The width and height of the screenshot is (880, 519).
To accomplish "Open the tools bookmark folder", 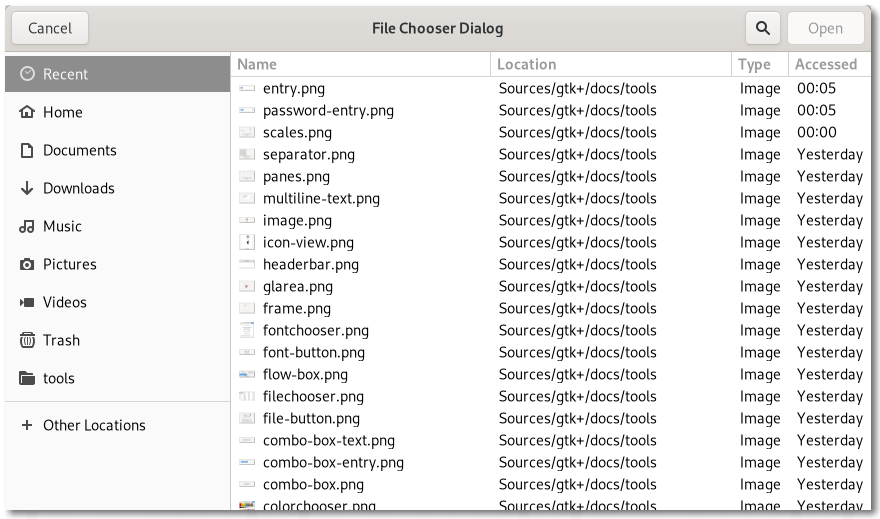I will (x=59, y=378).
